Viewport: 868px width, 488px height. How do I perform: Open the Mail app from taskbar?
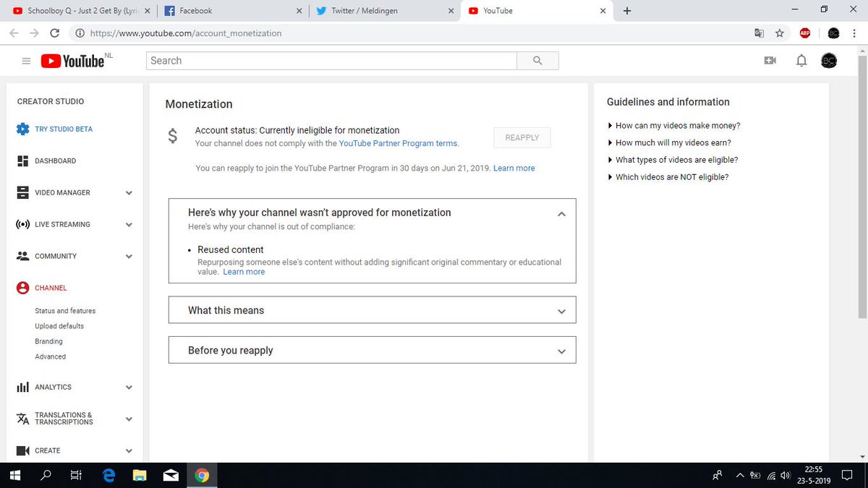pyautogui.click(x=171, y=476)
